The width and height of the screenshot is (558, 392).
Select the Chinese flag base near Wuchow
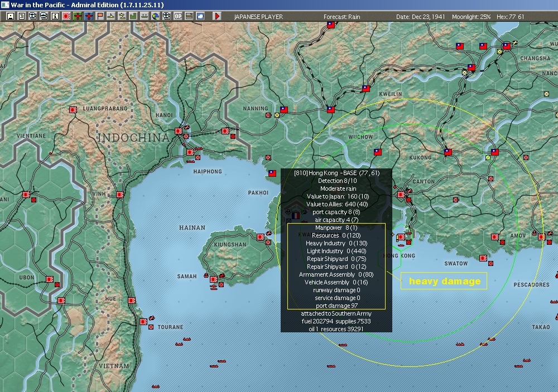(x=378, y=152)
